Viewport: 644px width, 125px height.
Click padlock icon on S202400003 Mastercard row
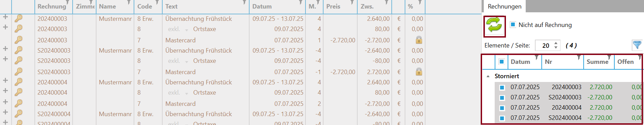pos(419,72)
